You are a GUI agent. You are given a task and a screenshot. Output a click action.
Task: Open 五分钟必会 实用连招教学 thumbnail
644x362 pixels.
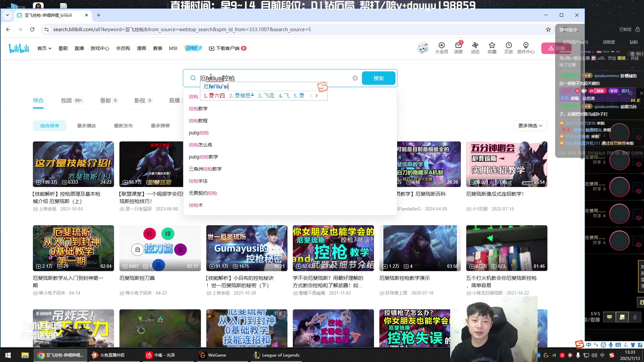pos(506,164)
